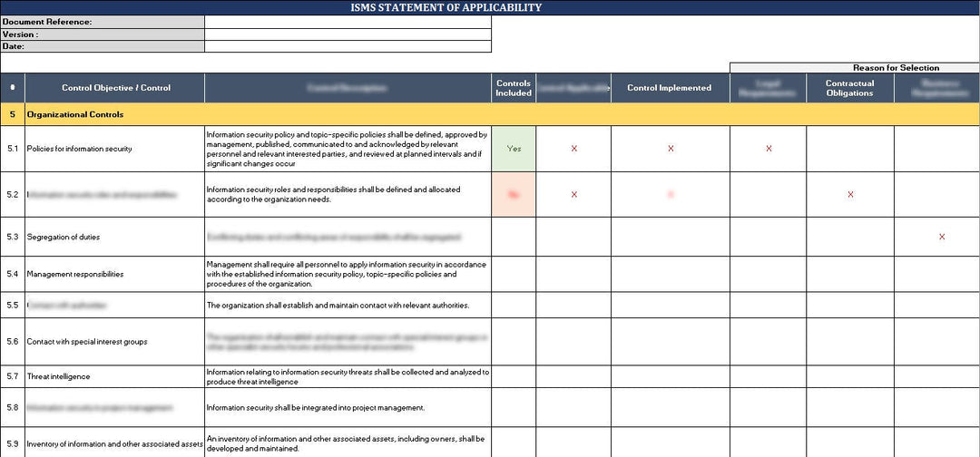This screenshot has height=457, width=980.
Task: Click the Legal Requirements X for row 5.1
Action: pos(769,149)
